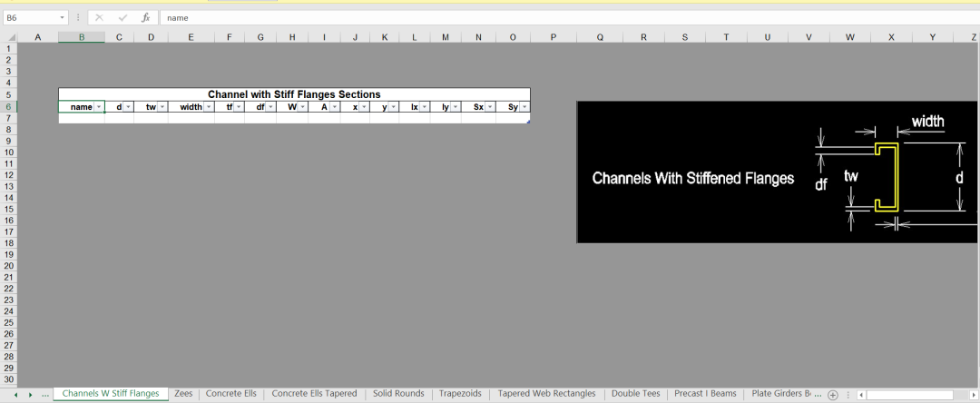Switch to the Zees sheet tab

183,394
